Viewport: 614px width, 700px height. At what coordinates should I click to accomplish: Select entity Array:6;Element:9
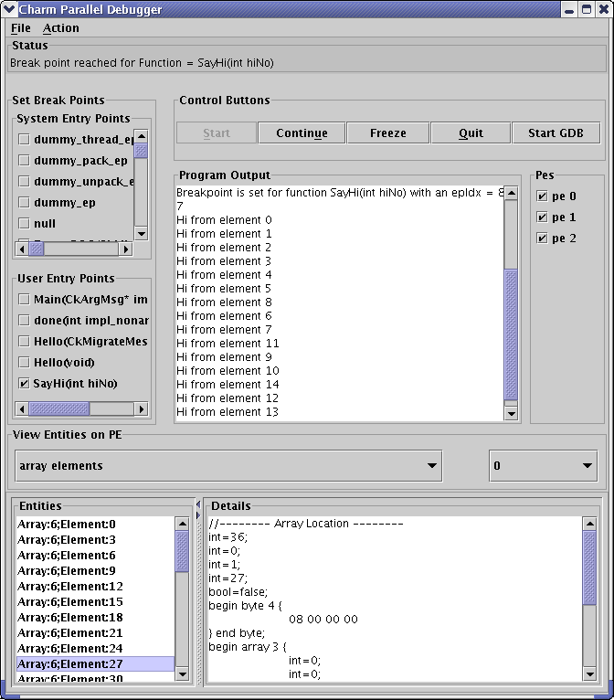pyautogui.click(x=96, y=571)
